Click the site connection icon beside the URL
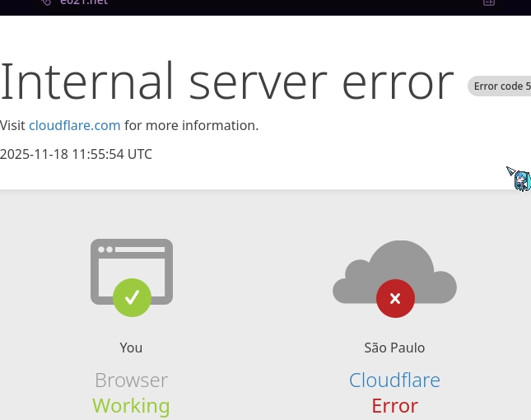 coord(46,2)
